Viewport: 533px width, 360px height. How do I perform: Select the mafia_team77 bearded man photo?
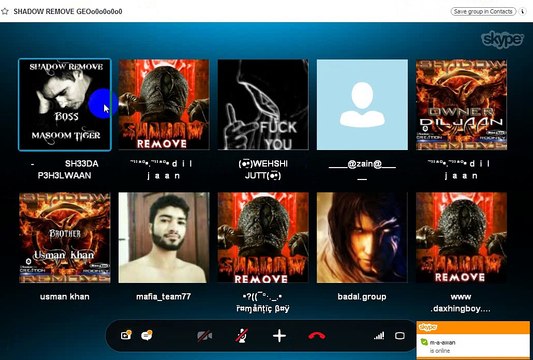pos(164,238)
